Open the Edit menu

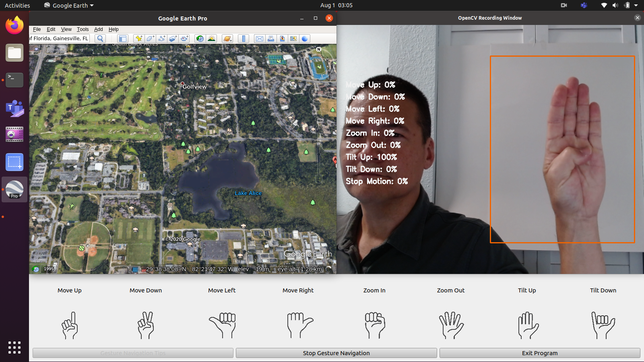click(x=51, y=29)
